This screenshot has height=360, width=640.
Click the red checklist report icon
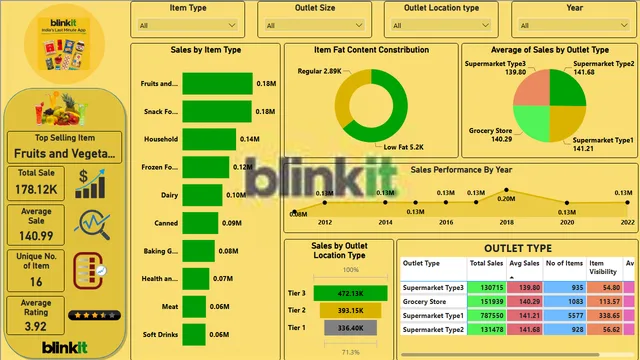(90, 271)
